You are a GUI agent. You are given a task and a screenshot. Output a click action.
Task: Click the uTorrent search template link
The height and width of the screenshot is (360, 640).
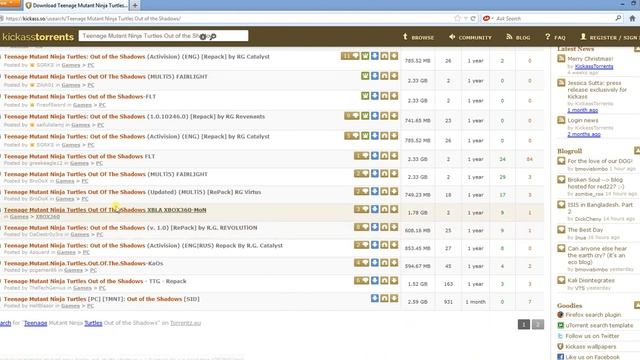599,325
